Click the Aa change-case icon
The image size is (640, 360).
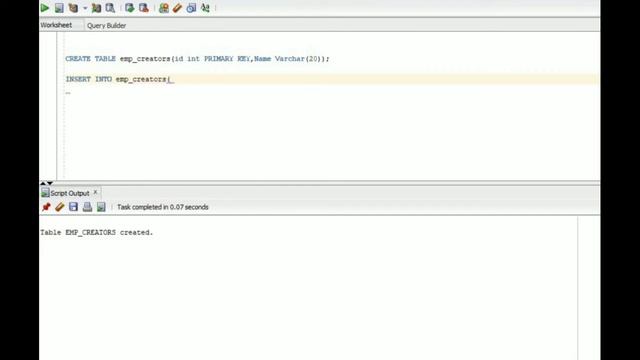205,8
